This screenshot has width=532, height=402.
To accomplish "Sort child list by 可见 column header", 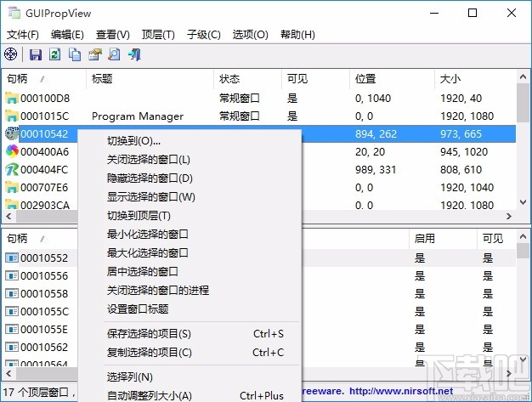I will (x=496, y=239).
